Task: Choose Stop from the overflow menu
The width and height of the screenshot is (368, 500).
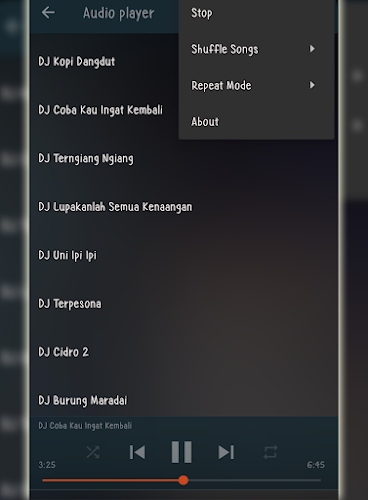Action: point(256,13)
